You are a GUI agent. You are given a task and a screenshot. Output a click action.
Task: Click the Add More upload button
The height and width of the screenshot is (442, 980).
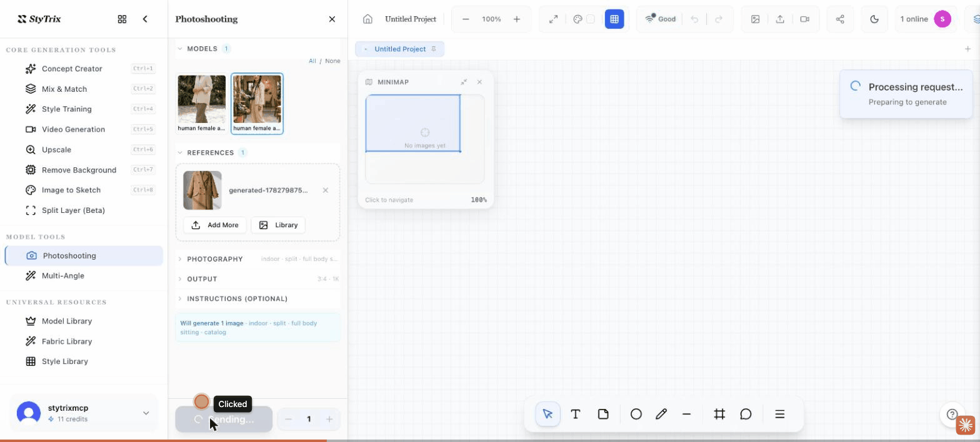pyautogui.click(x=215, y=225)
